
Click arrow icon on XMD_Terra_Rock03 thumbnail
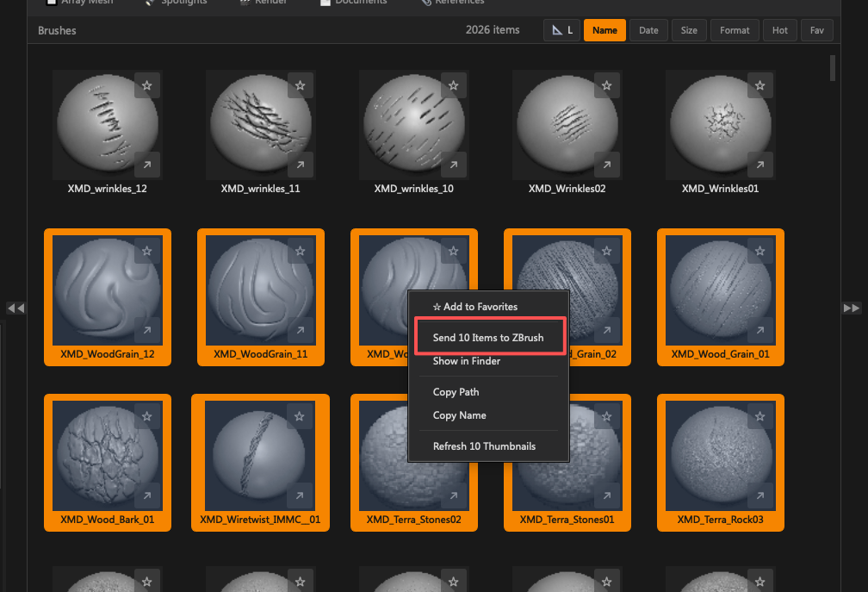[x=759, y=495]
